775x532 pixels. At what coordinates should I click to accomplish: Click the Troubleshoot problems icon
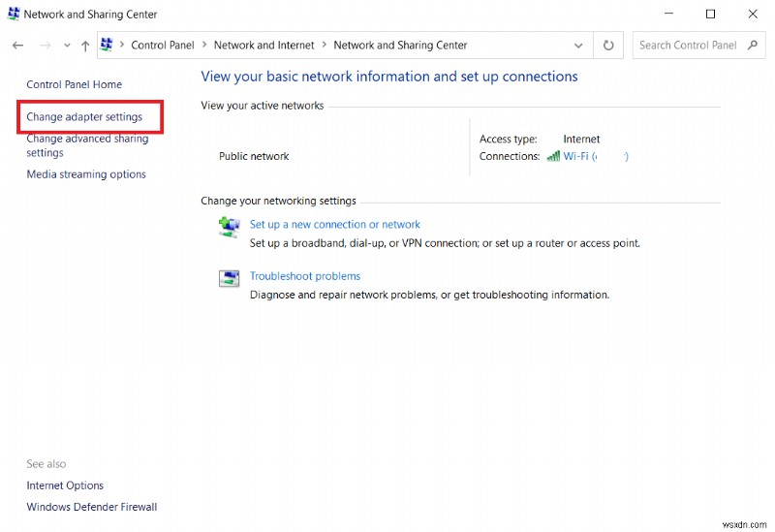pos(229,279)
